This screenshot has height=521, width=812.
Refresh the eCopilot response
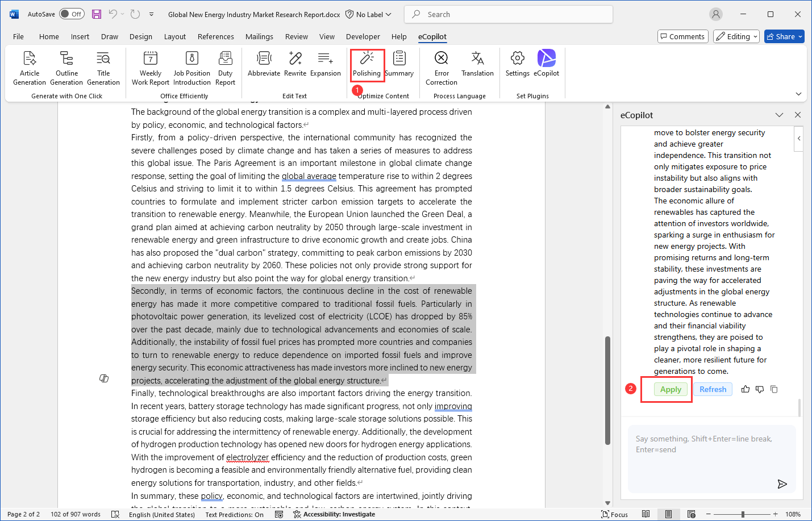coord(713,389)
